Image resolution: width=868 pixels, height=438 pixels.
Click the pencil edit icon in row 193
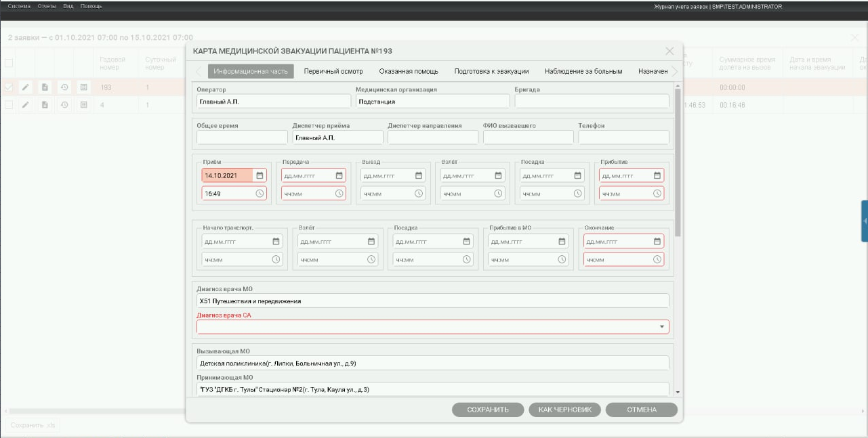26,87
